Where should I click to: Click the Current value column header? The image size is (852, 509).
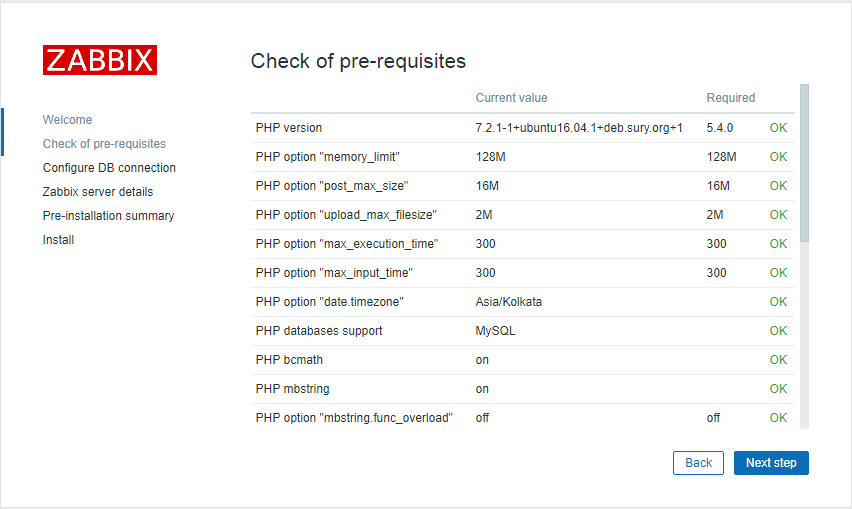pos(511,98)
